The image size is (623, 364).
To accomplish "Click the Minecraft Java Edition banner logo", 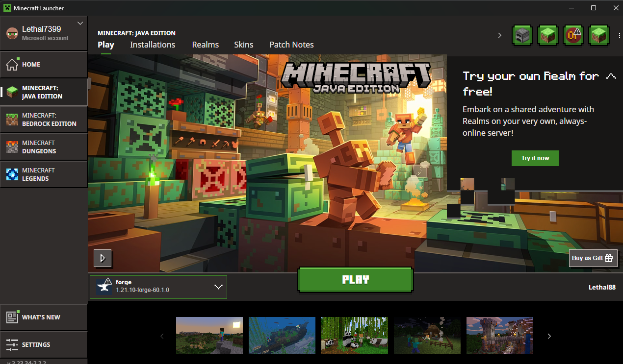I will (355, 77).
